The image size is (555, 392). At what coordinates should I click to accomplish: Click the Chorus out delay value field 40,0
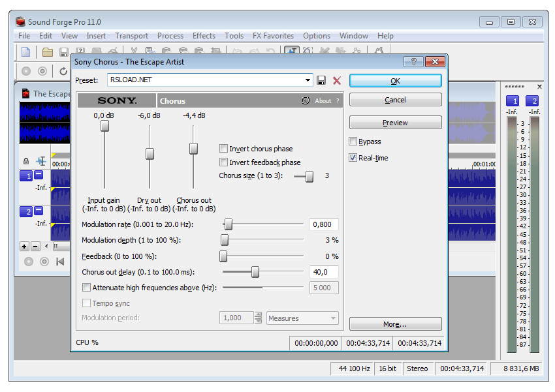324,272
